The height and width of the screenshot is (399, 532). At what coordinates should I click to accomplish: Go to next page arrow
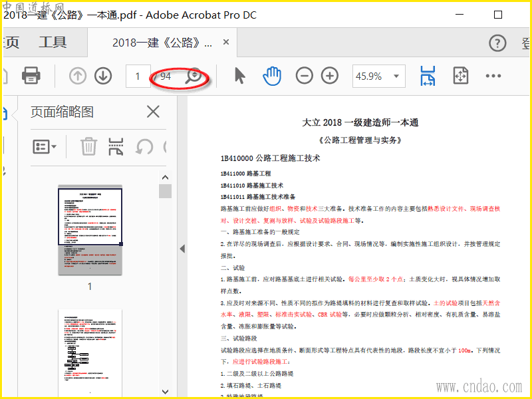(x=103, y=76)
